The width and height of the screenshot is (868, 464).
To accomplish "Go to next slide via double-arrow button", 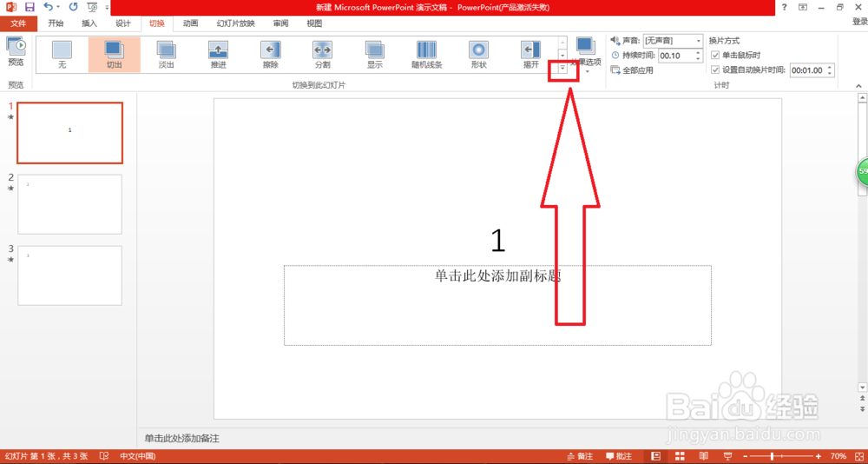I will (862, 408).
